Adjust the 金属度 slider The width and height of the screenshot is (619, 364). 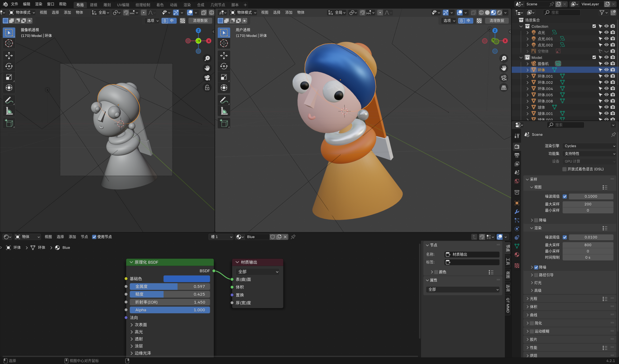point(170,287)
